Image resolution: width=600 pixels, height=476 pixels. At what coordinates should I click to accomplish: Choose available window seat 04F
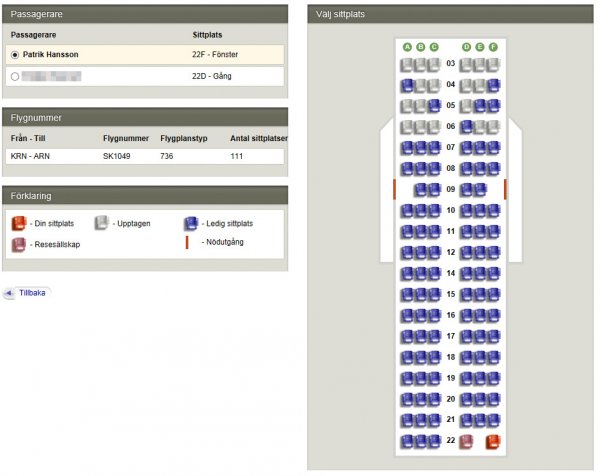493,84
